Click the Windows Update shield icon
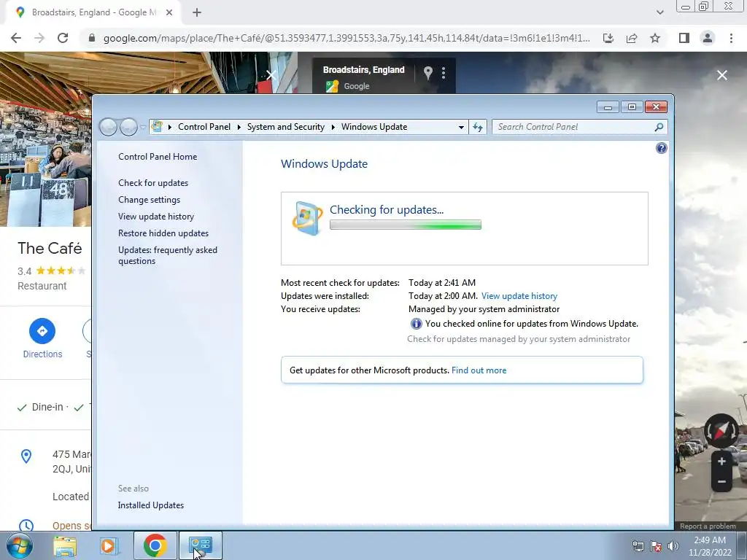 (x=307, y=219)
